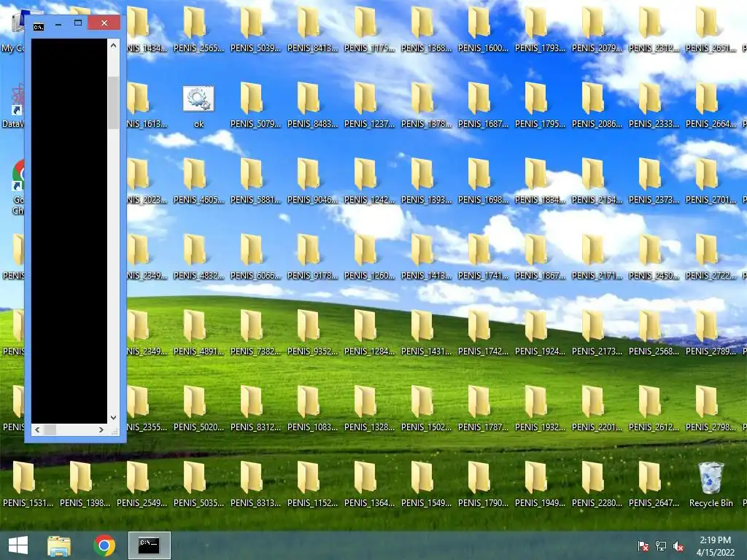Click the console scroll-left arrow
Viewport: 747px width, 560px height.
click(37, 429)
